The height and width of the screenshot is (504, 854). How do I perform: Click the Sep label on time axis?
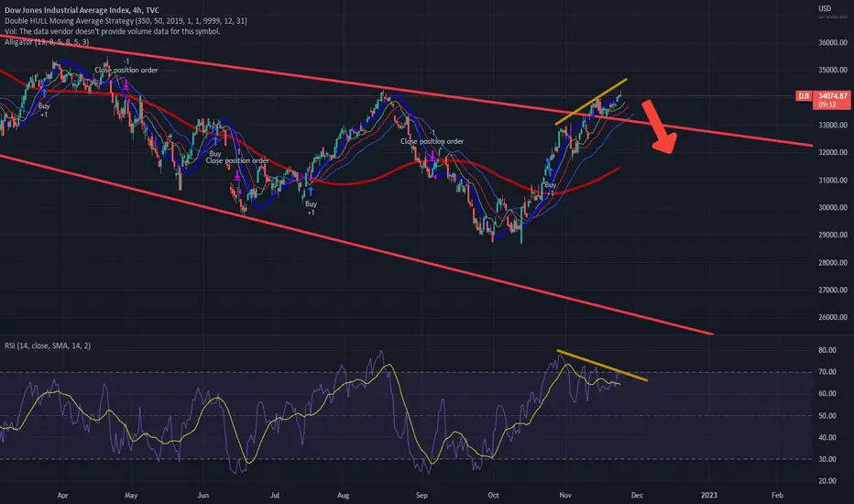coord(422,495)
